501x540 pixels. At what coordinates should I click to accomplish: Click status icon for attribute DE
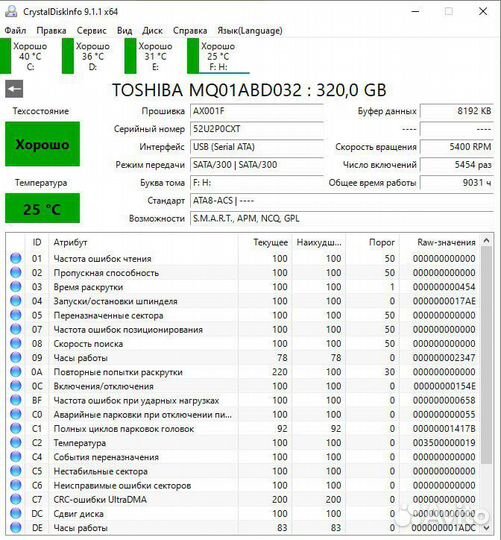coord(15,528)
